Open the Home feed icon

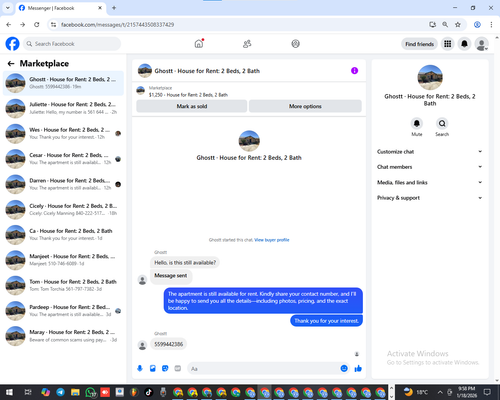pyautogui.click(x=199, y=44)
